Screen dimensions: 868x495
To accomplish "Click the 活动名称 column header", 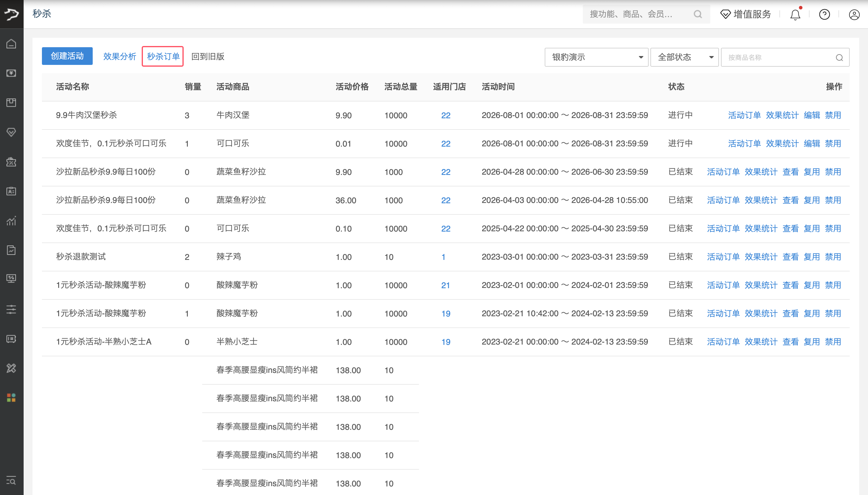I will click(x=72, y=87).
